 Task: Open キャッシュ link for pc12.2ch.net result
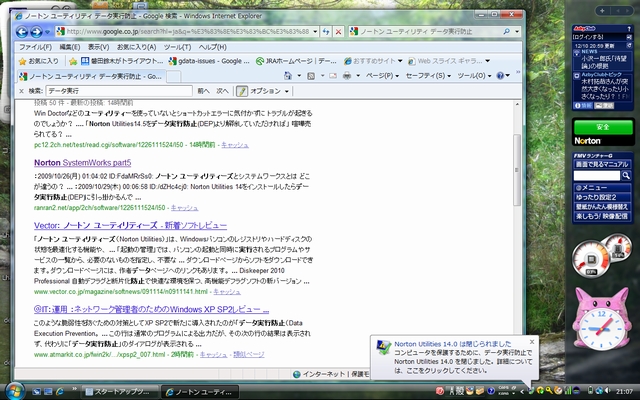235,145
